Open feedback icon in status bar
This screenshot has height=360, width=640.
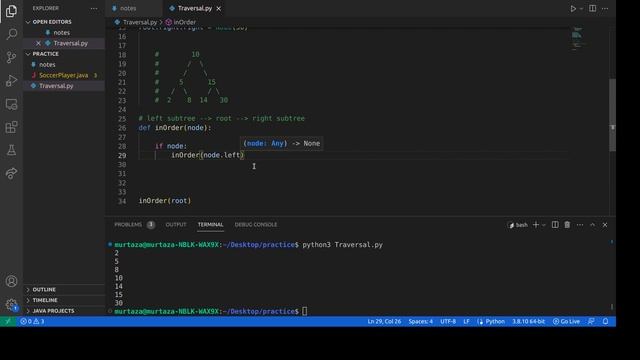pyautogui.click(x=591, y=321)
